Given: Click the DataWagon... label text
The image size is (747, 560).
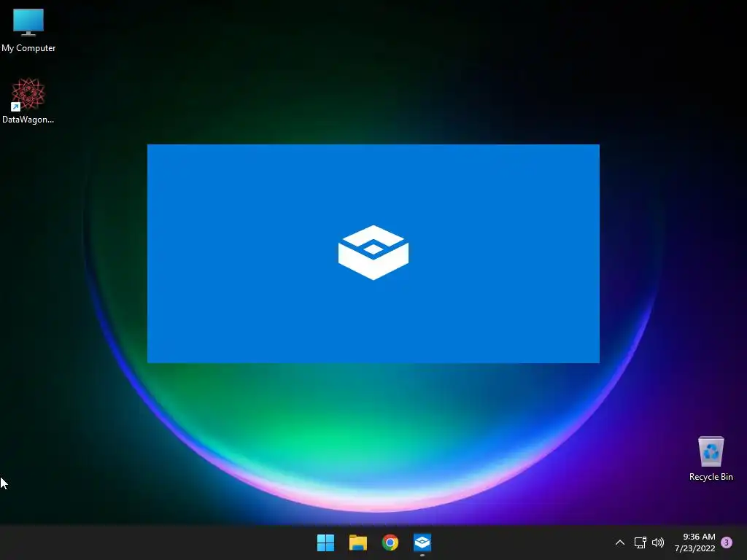Looking at the screenshot, I should coord(28,120).
